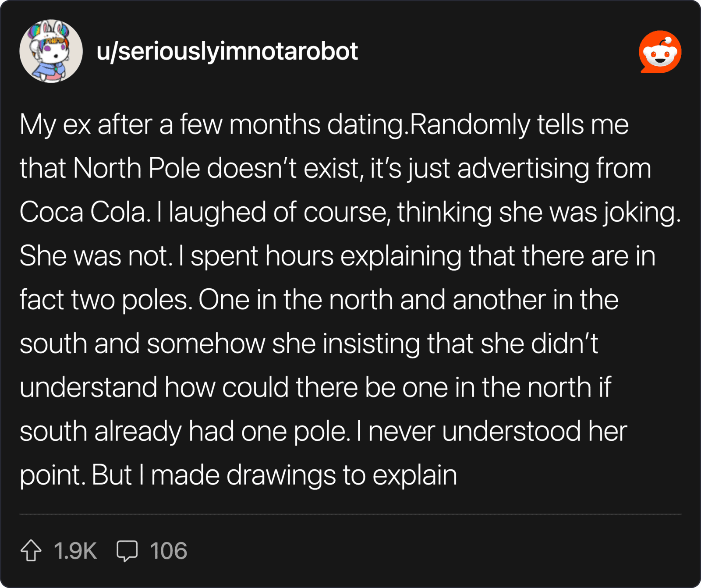Click the upvote arrow icon
The image size is (701, 588).
point(31,550)
